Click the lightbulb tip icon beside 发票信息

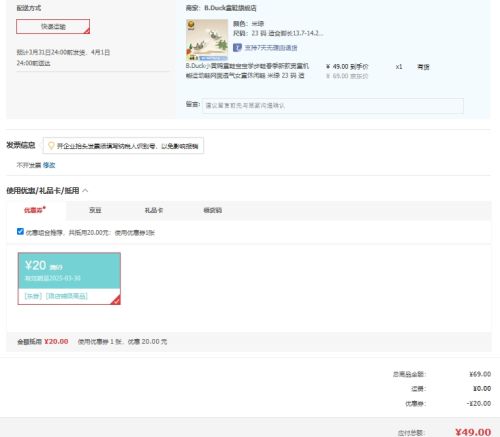pyautogui.click(x=51, y=146)
